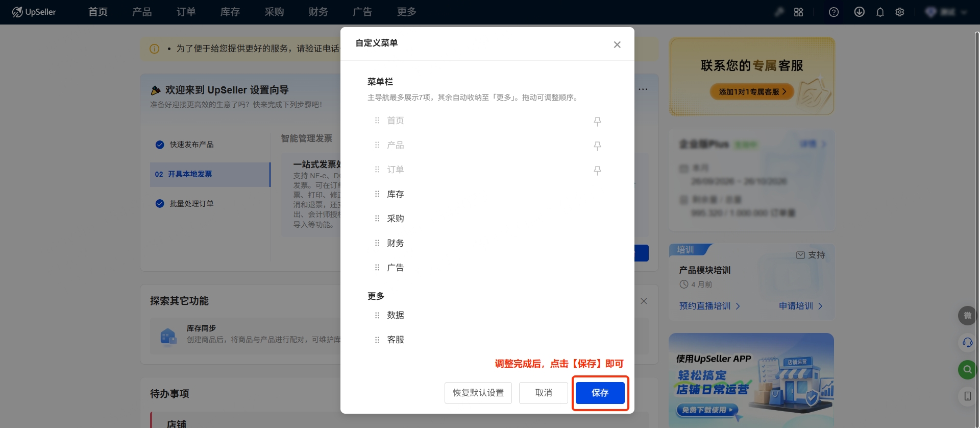Click the pin icon beside 产品

(x=597, y=146)
